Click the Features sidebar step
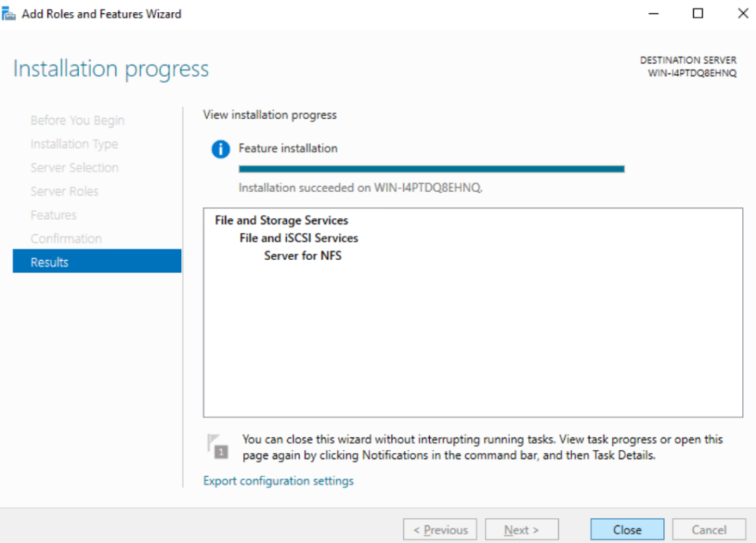Image resolution: width=756 pixels, height=543 pixels. click(x=53, y=214)
